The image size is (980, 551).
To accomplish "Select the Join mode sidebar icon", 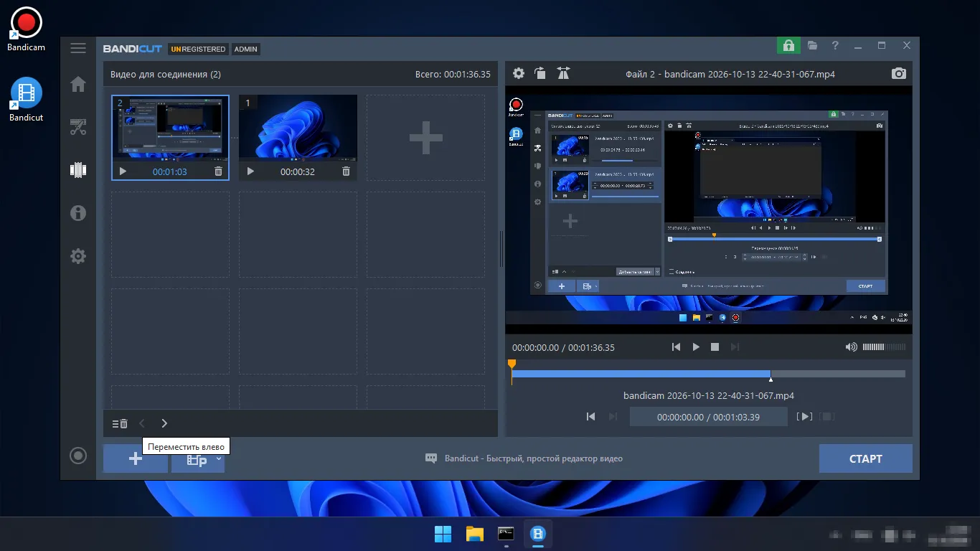I will click(78, 170).
